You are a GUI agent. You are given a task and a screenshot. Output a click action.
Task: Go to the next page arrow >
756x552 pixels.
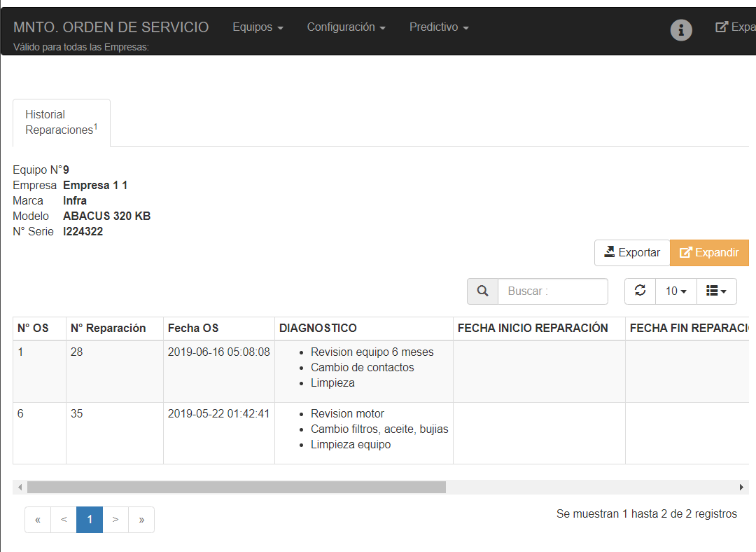pyautogui.click(x=115, y=520)
